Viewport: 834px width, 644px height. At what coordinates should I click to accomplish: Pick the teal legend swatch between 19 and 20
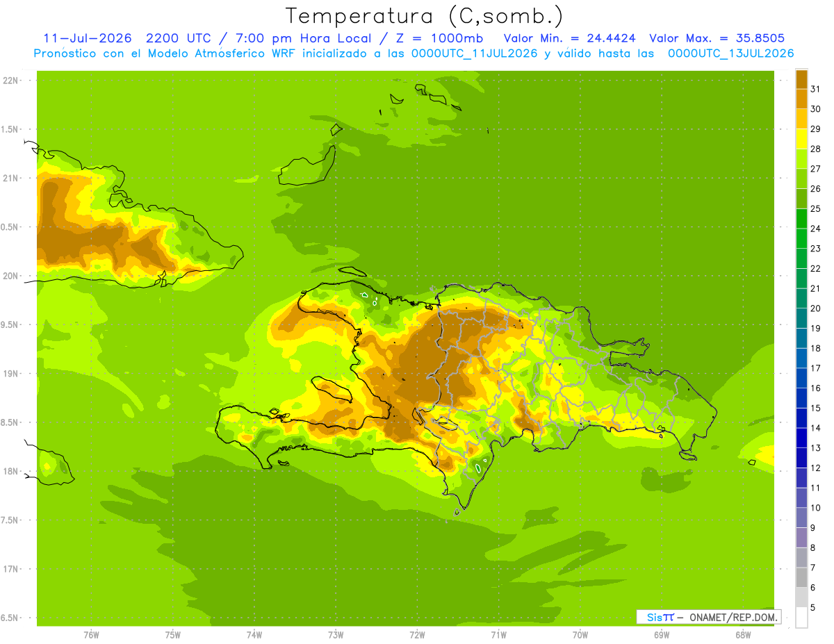pyautogui.click(x=801, y=318)
